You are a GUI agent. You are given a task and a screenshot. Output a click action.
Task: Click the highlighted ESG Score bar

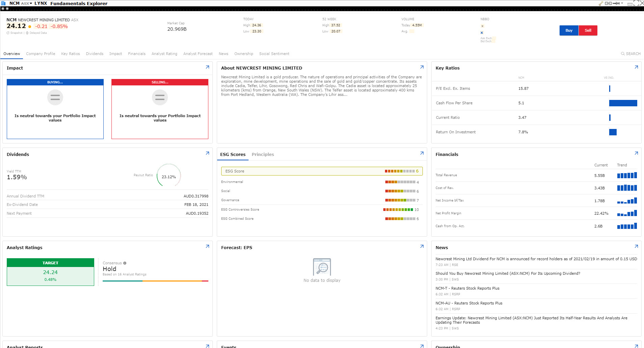(x=322, y=171)
